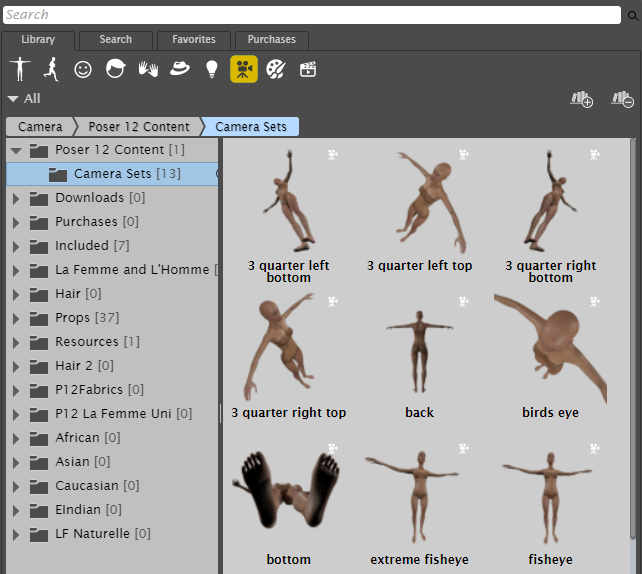Select the Figures category icon
The width and height of the screenshot is (642, 574).
pyautogui.click(x=19, y=69)
